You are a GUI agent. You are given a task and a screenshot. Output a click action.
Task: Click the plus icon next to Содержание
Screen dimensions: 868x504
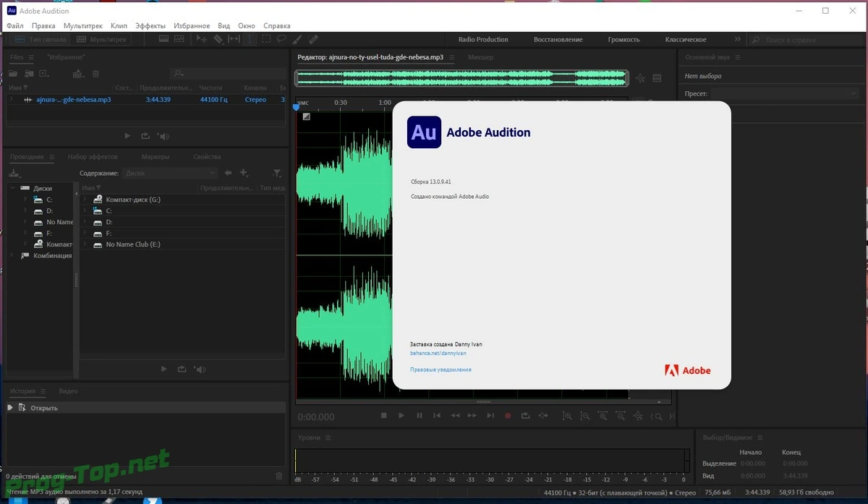[x=244, y=173]
